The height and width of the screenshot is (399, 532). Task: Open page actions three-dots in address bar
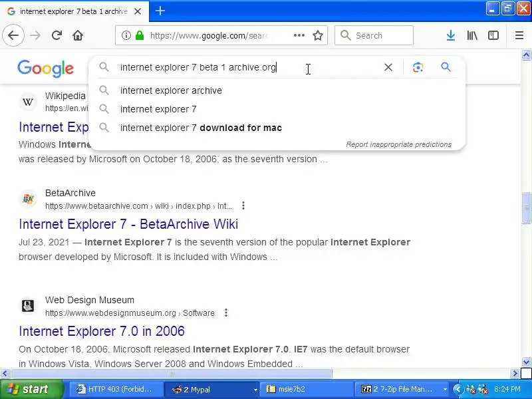coord(299,35)
